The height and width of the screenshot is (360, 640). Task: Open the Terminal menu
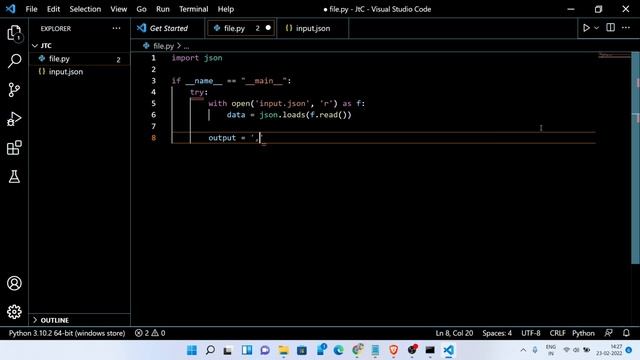193,9
